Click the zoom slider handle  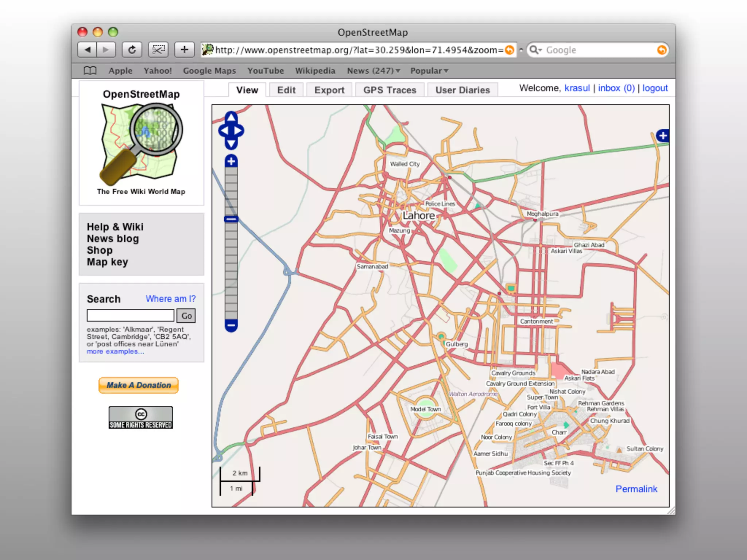coord(231,219)
